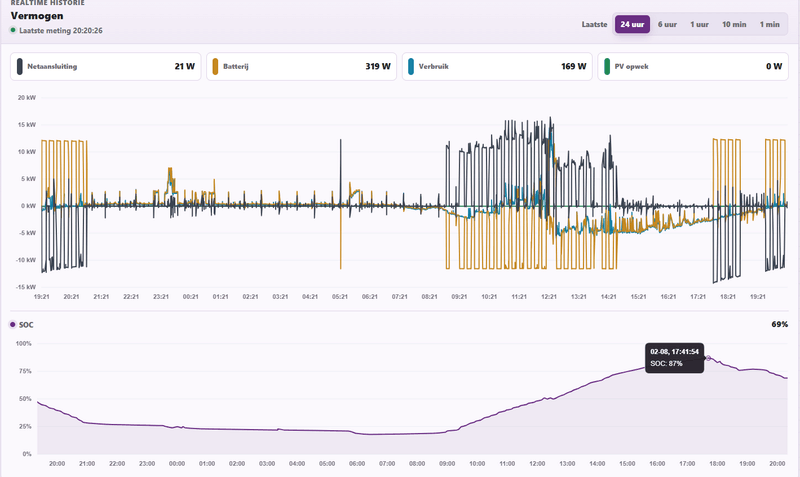
Task: Toggle the PV opwek series card
Action: (693, 66)
